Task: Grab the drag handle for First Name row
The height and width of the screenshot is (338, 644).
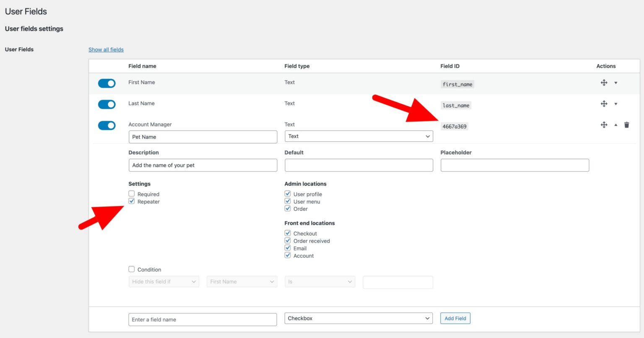Action: (x=604, y=83)
